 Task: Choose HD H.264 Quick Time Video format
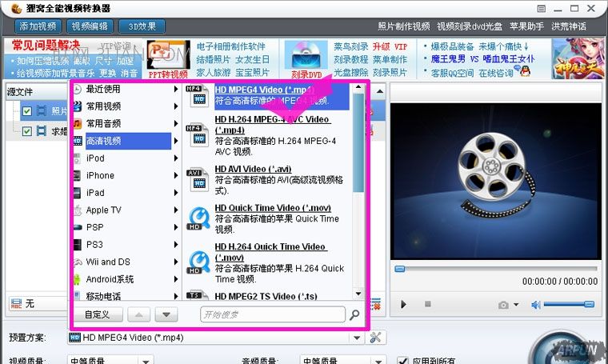point(271,252)
